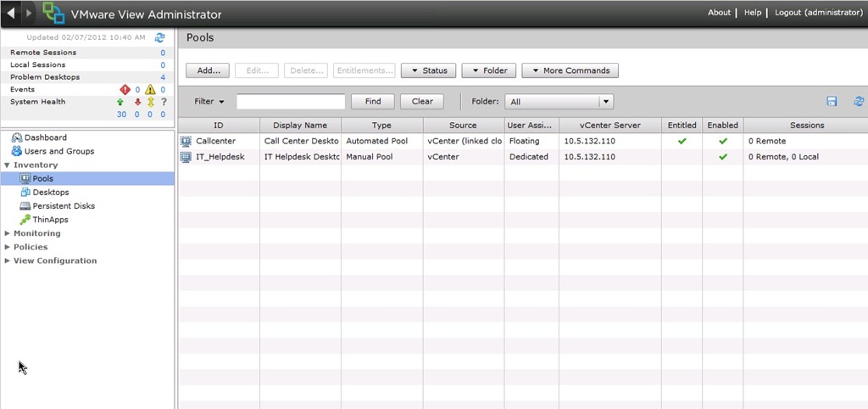Click the red error events icon
This screenshot has width=868, height=409.
click(125, 89)
